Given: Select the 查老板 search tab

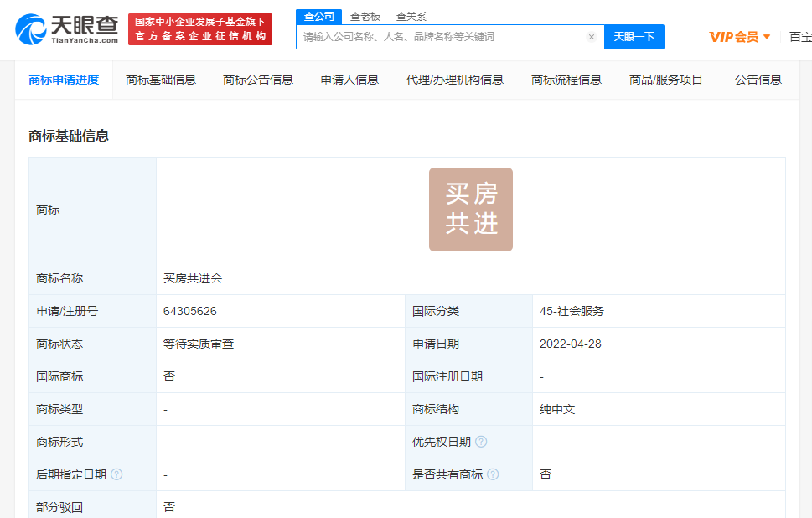Looking at the screenshot, I should point(365,17).
